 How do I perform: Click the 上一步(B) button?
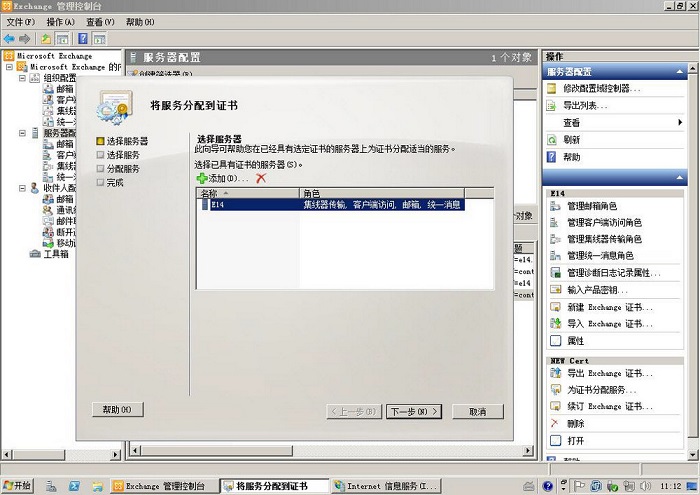pos(355,412)
